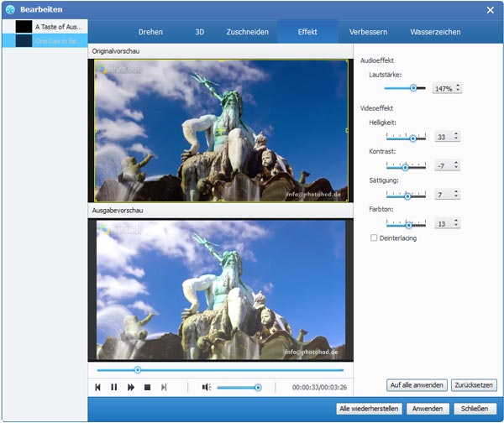Click the Helligkeit value field showing 33

[443, 137]
